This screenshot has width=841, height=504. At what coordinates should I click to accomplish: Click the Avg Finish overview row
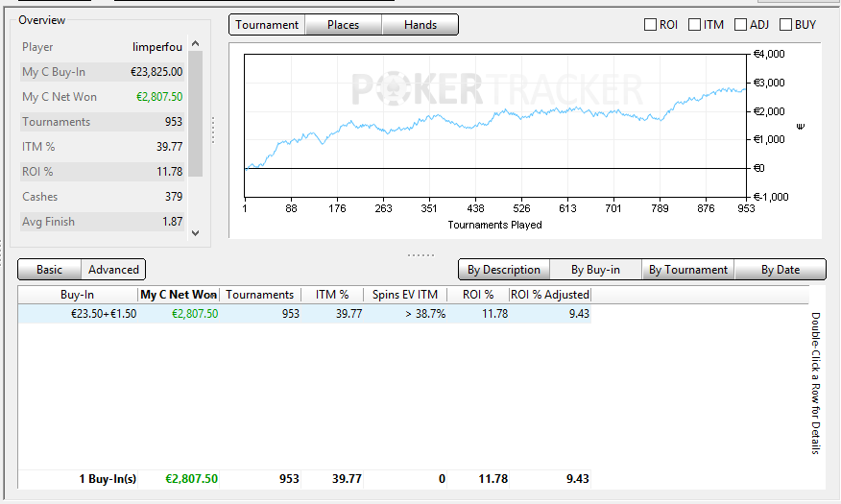click(102, 222)
